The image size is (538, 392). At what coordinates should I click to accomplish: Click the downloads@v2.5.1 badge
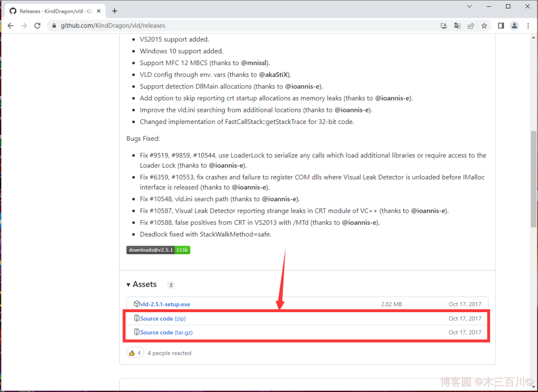[158, 250]
